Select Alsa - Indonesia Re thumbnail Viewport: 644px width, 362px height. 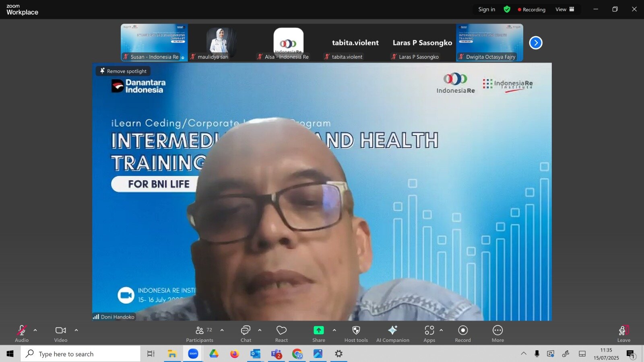(x=288, y=43)
